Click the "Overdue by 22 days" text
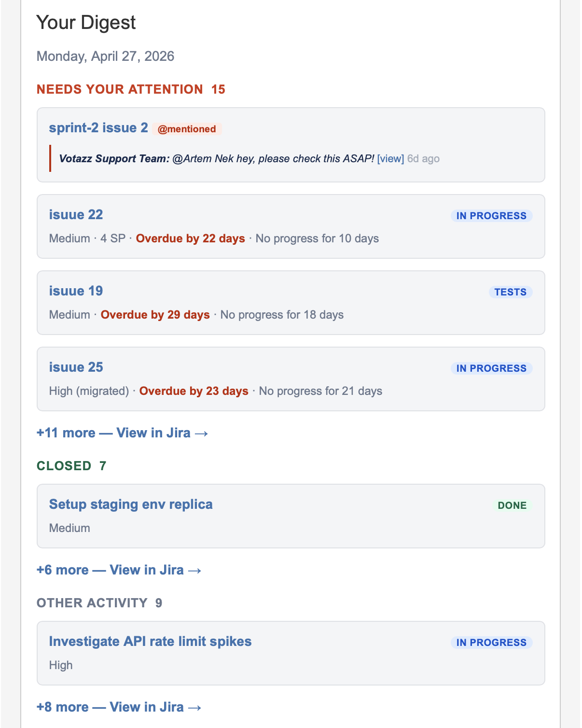The image size is (582, 728). (190, 238)
